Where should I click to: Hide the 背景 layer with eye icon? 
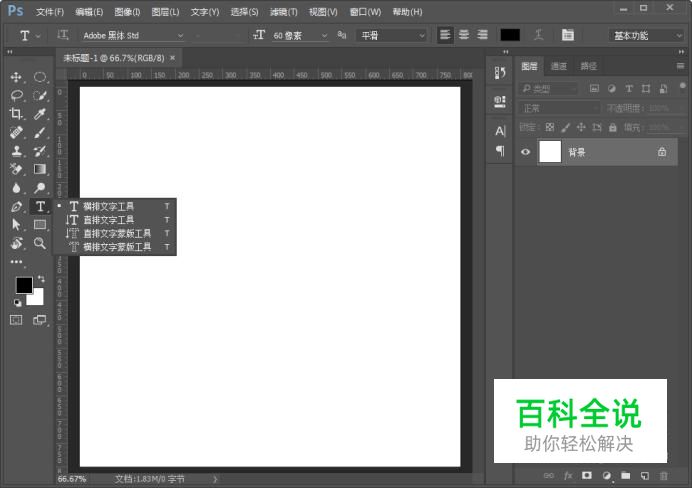pos(526,152)
